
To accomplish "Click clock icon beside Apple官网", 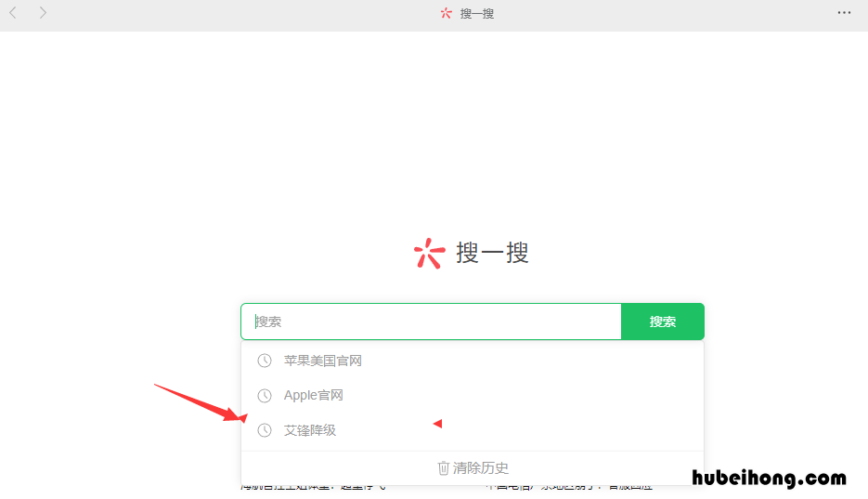I will click(x=265, y=396).
